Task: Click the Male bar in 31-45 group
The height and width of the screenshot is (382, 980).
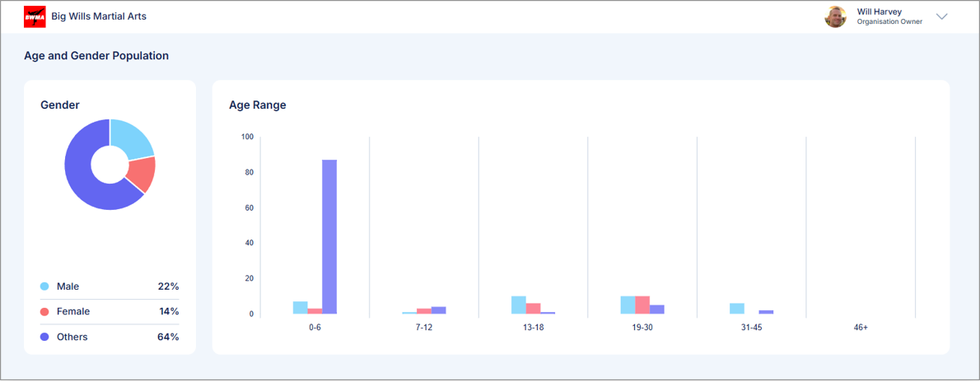Action: [x=737, y=309]
